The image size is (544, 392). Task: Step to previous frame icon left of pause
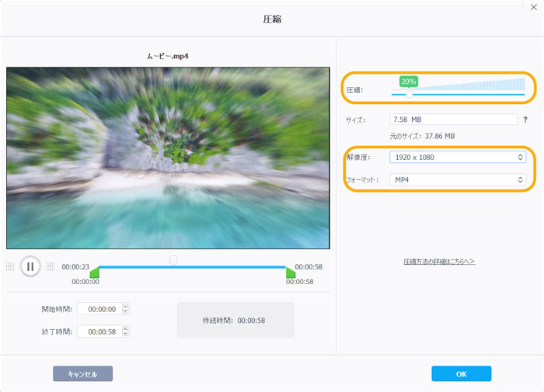coord(10,266)
